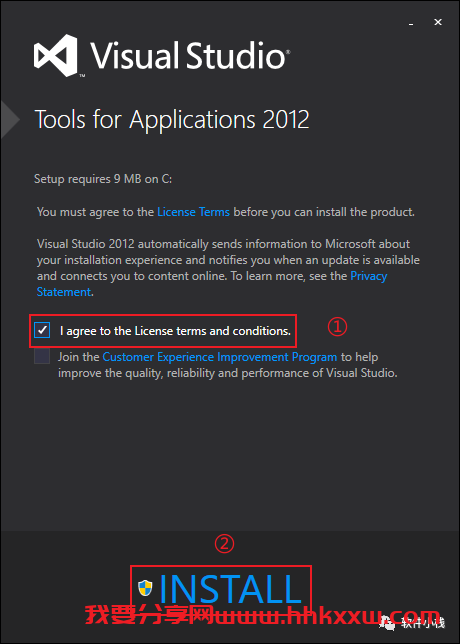This screenshot has height=644, width=460.
Task: Minimize the setup window
Action: [411, 24]
